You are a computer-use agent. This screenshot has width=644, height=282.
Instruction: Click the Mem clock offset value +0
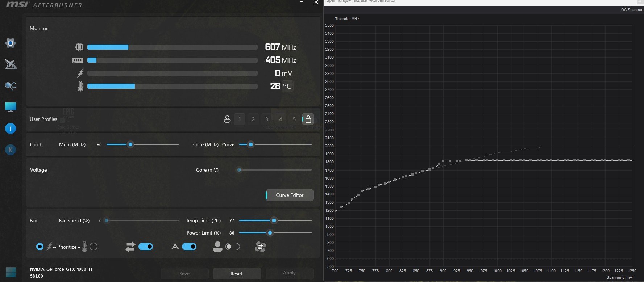[99, 145]
